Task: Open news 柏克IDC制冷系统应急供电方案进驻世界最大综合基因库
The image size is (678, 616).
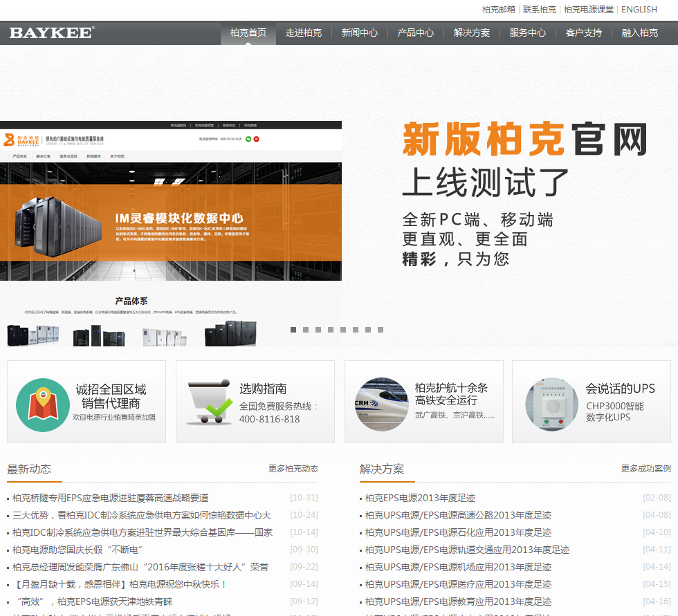Action: (x=143, y=532)
